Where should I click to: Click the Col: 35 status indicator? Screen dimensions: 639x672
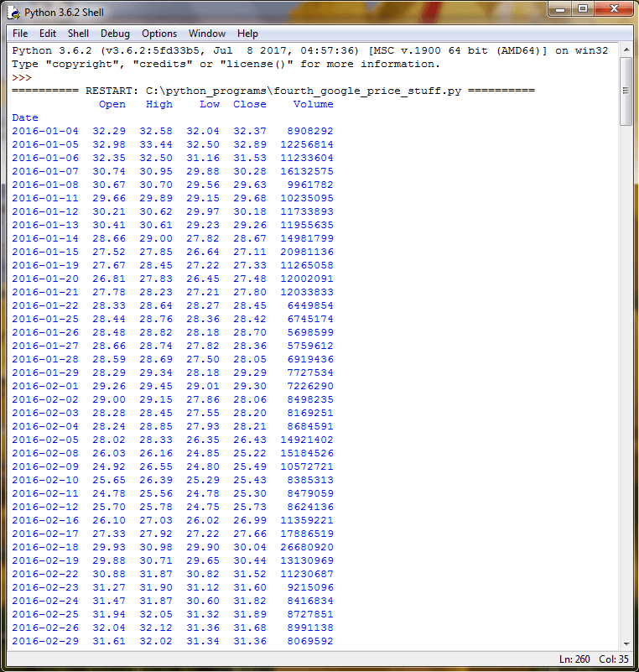[614, 659]
